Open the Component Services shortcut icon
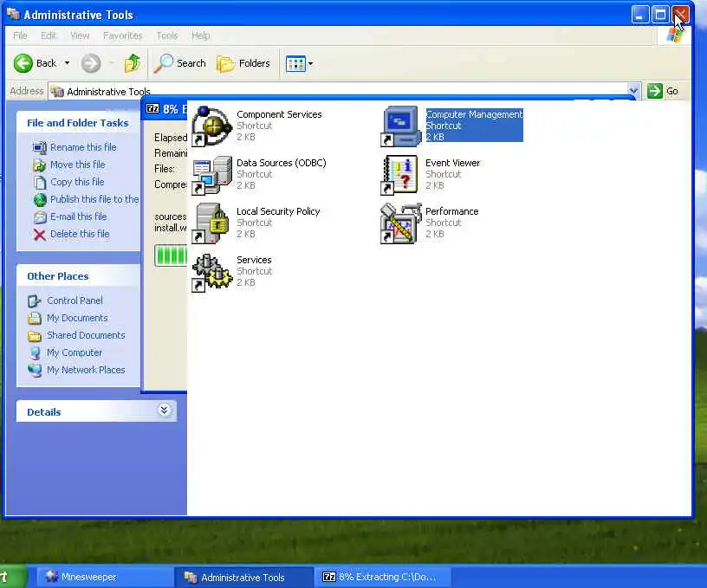Viewport: 707px width, 588px height. tap(212, 126)
